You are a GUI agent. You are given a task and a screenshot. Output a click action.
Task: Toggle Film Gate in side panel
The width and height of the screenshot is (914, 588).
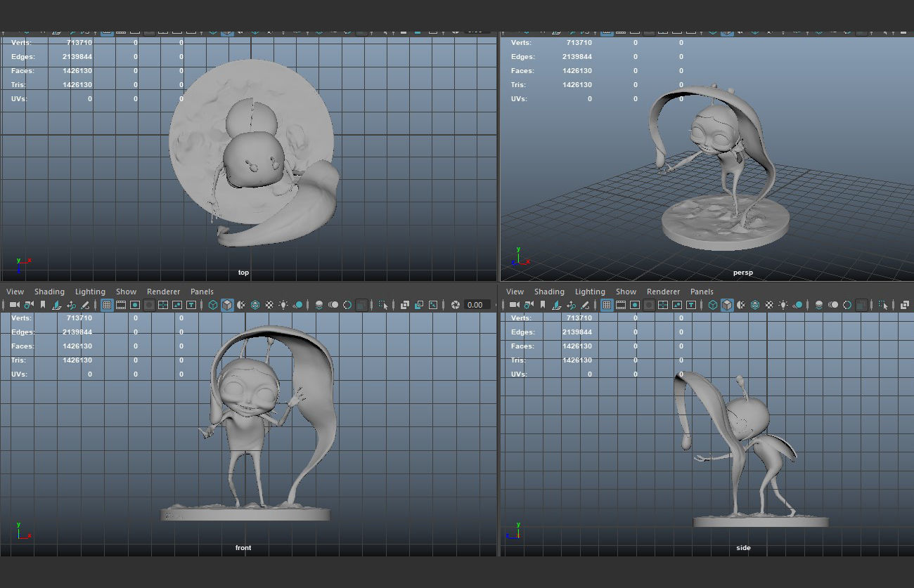point(621,305)
